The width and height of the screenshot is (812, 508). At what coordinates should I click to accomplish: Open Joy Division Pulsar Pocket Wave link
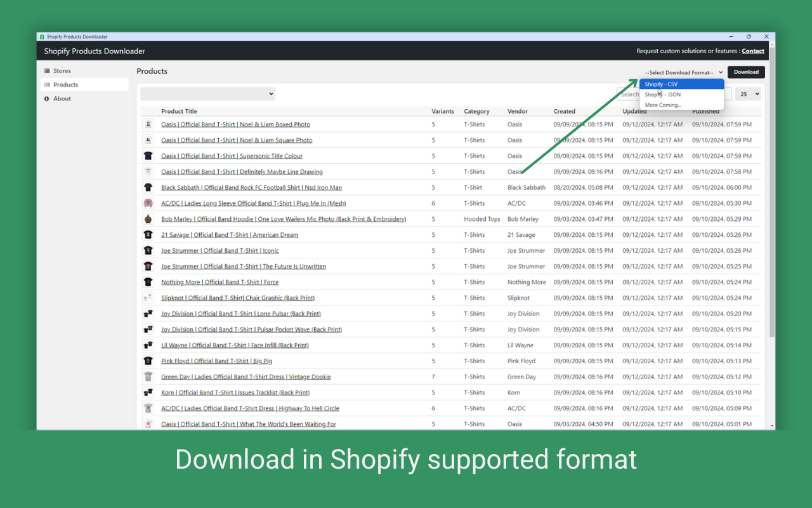click(251, 330)
